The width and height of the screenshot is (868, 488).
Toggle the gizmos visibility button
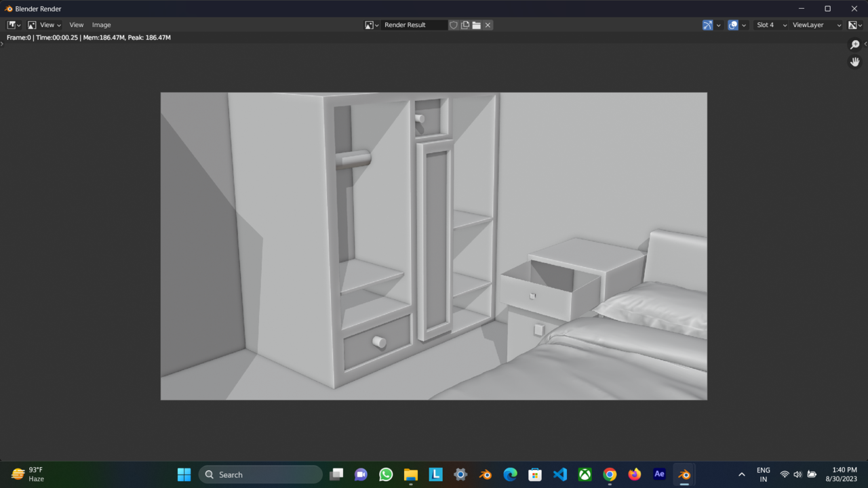click(707, 24)
